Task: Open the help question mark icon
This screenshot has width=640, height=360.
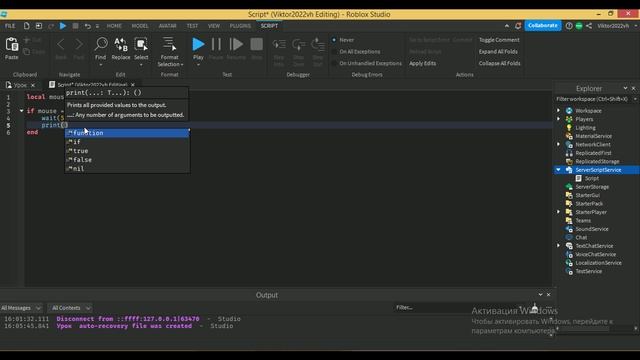Action: point(569,26)
